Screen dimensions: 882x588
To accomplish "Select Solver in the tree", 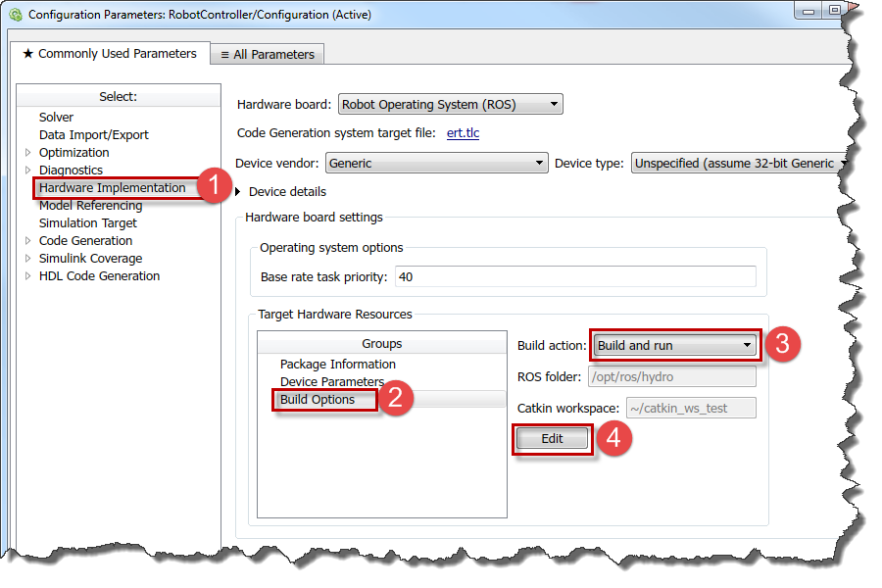I will (56, 117).
